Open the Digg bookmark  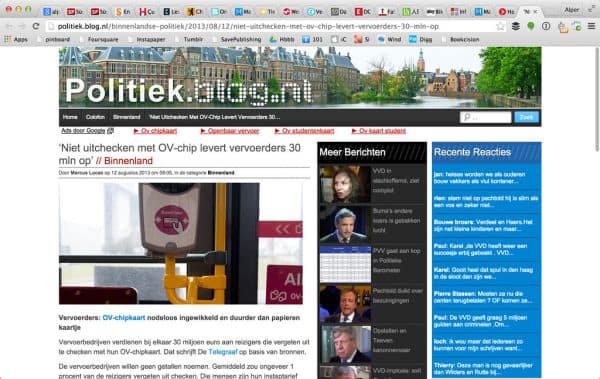(x=421, y=39)
